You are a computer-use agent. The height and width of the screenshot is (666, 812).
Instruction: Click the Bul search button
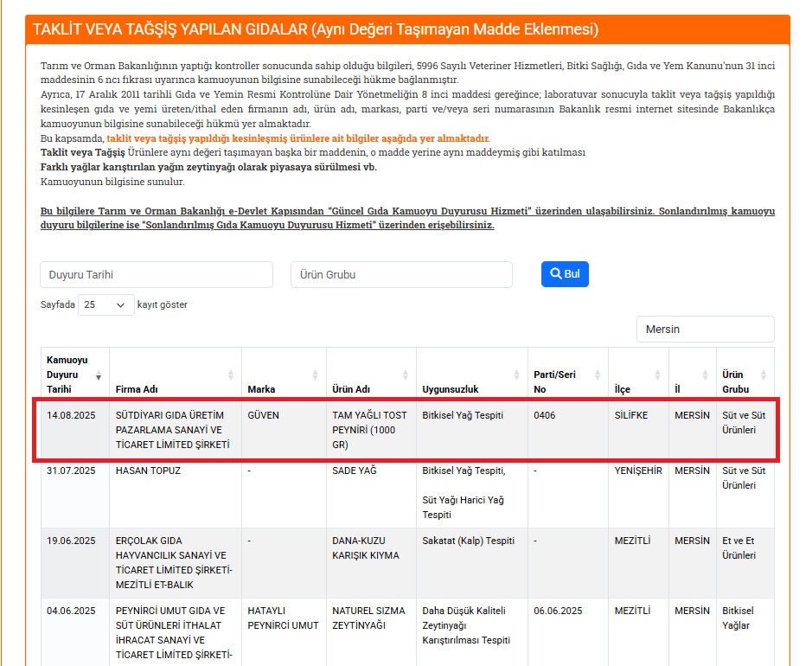coord(565,274)
